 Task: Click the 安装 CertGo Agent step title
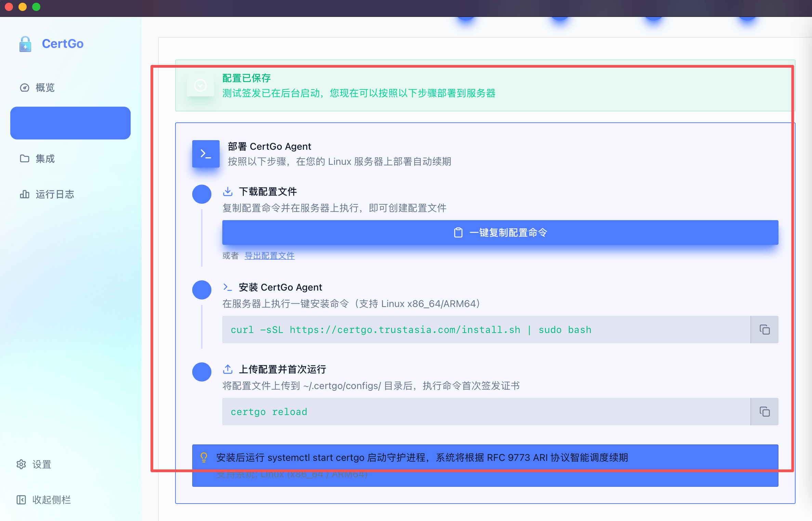pyautogui.click(x=280, y=287)
